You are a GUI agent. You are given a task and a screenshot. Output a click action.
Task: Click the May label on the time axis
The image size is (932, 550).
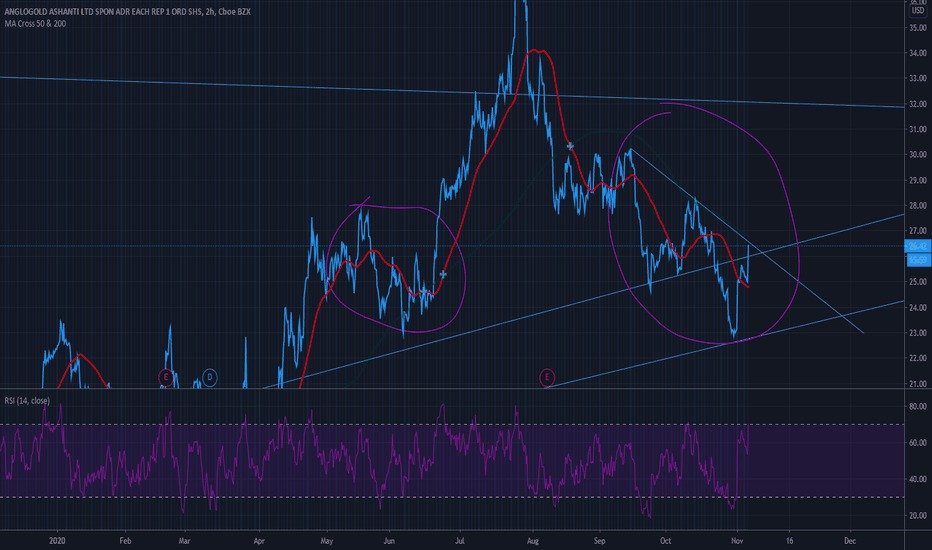click(x=326, y=540)
